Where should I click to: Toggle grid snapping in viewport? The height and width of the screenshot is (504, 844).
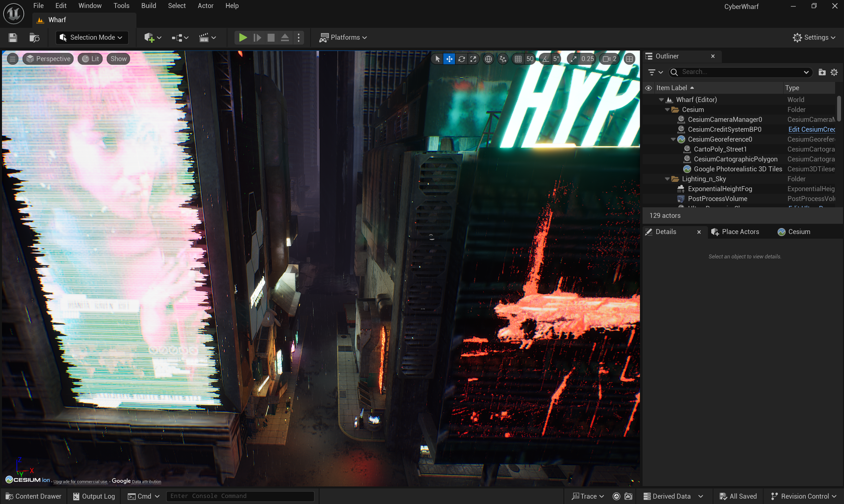[518, 59]
